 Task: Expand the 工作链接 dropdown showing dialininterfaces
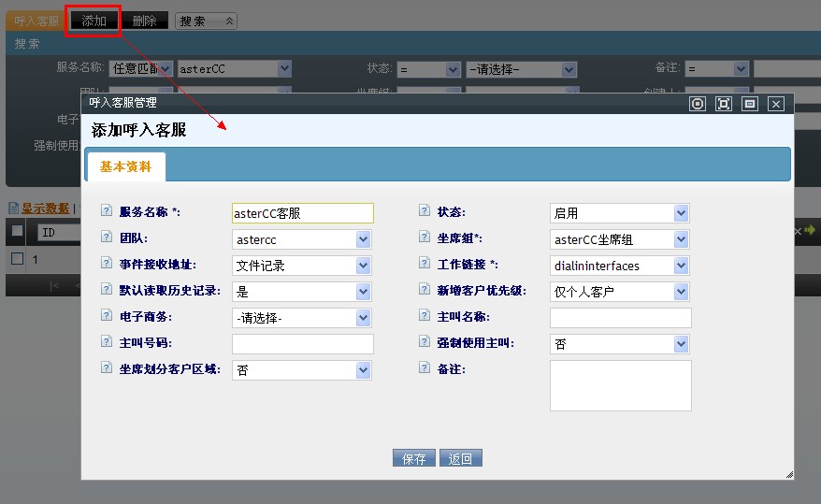[619, 266]
